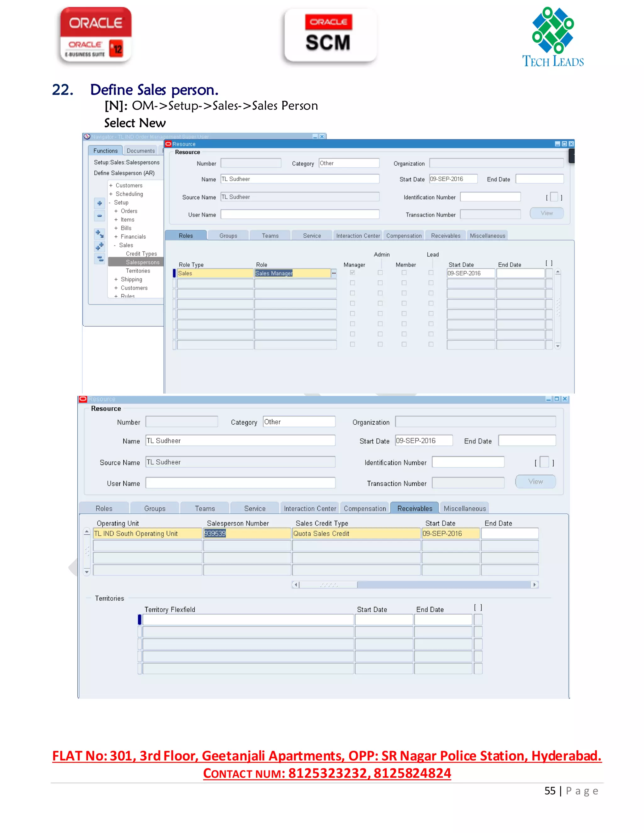The height and width of the screenshot is (833, 644).
Task: Switch to the Receivables tab in upper Resource window
Action: click(x=445, y=236)
